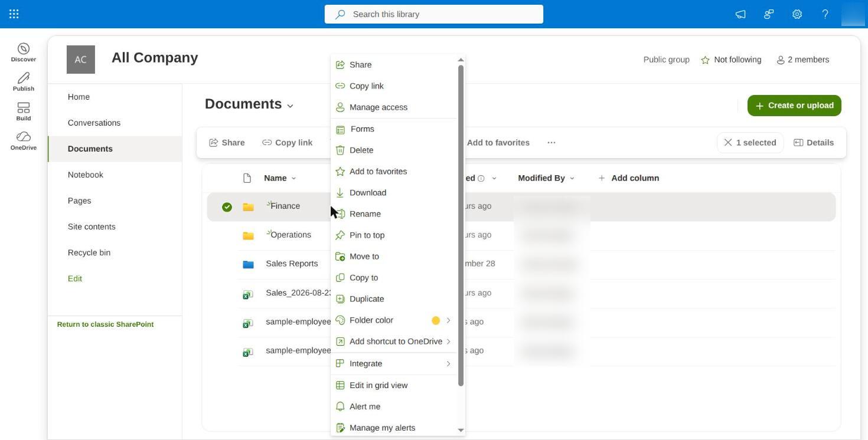Open the help question mark icon

pos(825,14)
